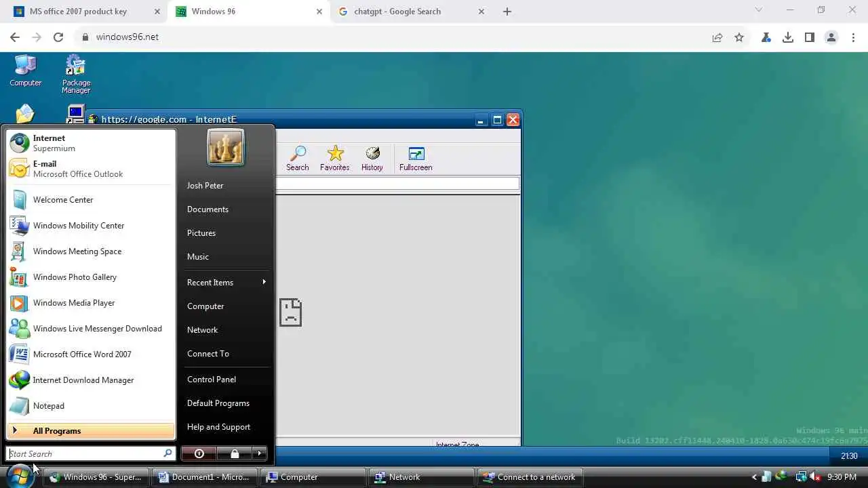
Task: Open Chrome profile avatar
Action: tap(831, 37)
